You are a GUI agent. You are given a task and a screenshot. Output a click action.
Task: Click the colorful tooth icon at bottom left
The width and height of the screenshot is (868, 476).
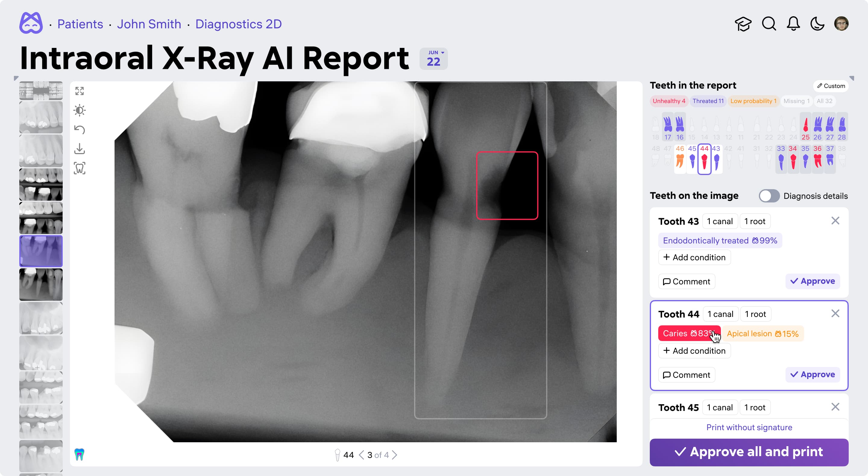79,454
